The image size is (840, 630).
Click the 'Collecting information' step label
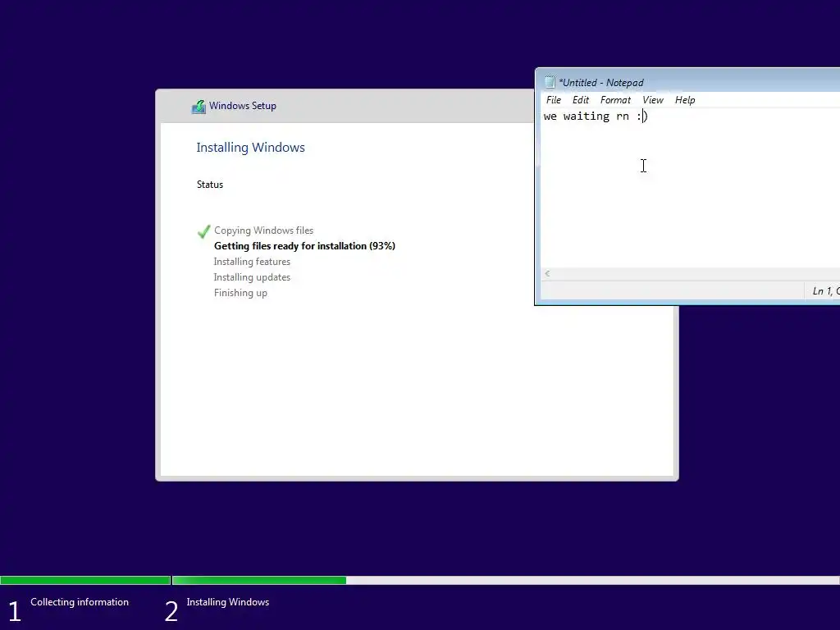(x=80, y=602)
